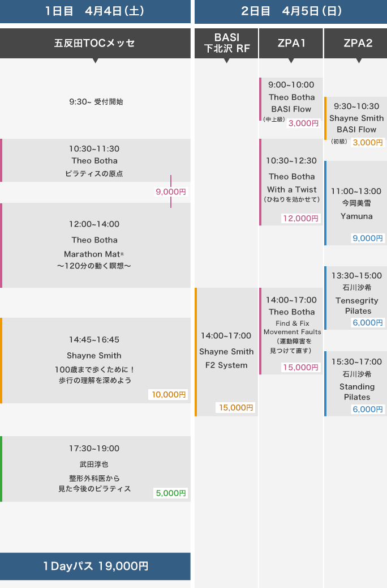Select 武田淳也 17:30 orthopedic session
The height and width of the screenshot is (588, 387).
pos(95,468)
